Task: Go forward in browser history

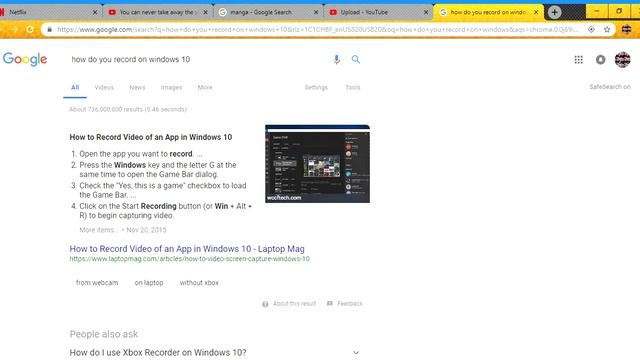Action: pos(14,29)
